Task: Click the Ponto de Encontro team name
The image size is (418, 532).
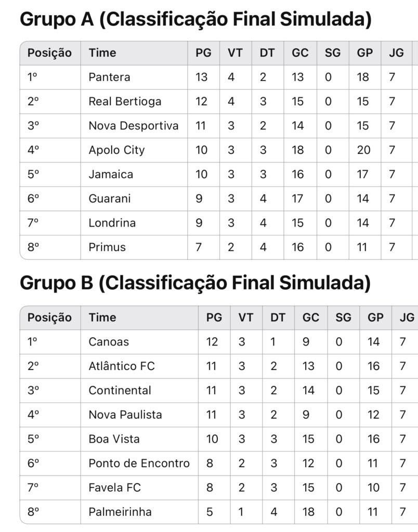Action: coord(139,463)
